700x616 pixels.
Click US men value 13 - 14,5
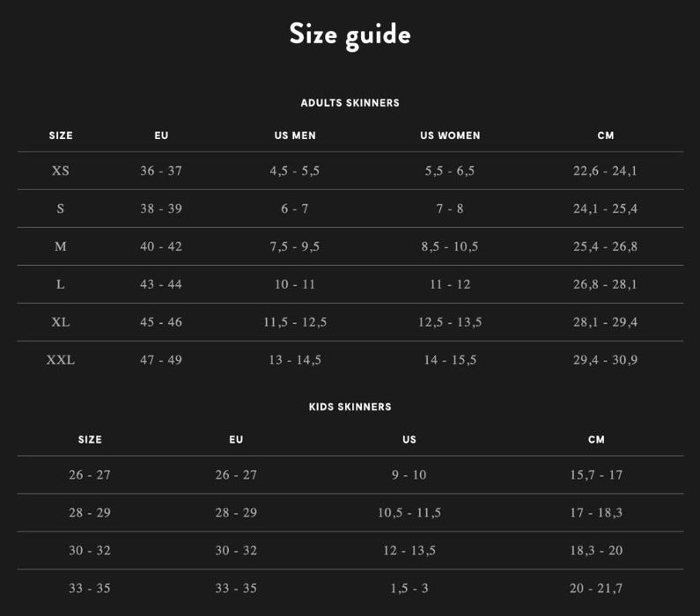295,360
